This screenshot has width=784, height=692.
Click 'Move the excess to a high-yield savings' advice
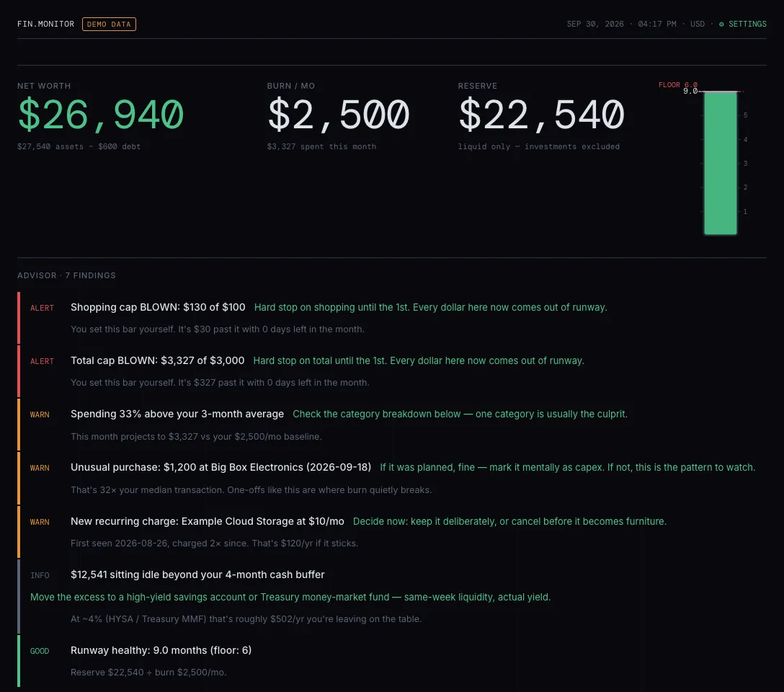[x=290, y=598]
